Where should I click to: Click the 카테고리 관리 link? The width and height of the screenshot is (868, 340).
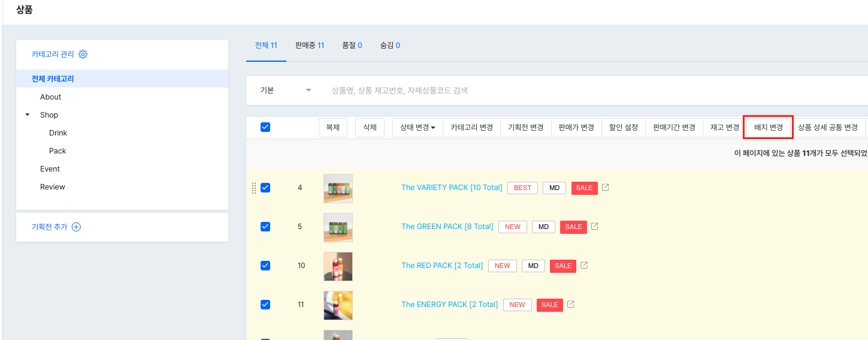[53, 55]
